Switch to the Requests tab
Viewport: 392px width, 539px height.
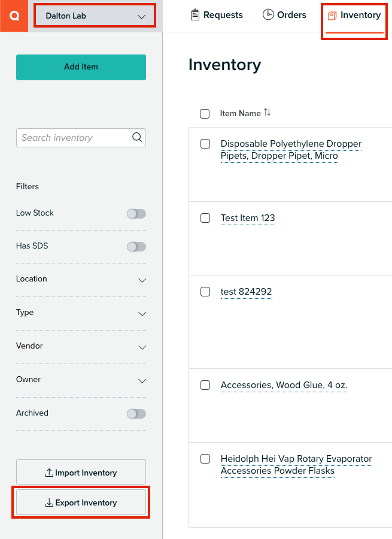pyautogui.click(x=217, y=15)
